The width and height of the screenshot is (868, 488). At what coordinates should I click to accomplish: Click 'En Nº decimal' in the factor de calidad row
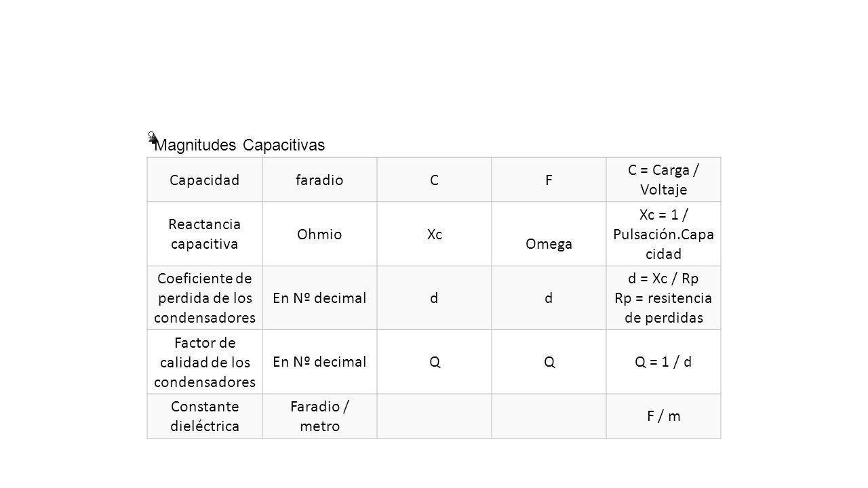click(x=320, y=362)
